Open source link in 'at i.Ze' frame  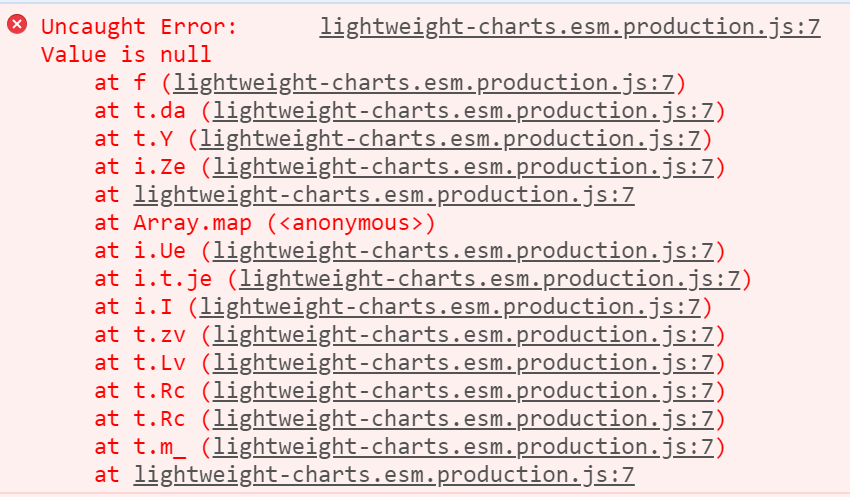tap(463, 167)
